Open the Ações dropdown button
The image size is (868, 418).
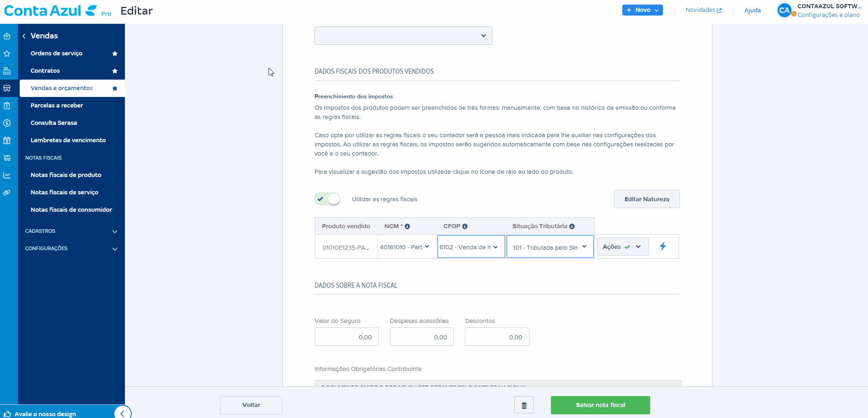pyautogui.click(x=622, y=247)
